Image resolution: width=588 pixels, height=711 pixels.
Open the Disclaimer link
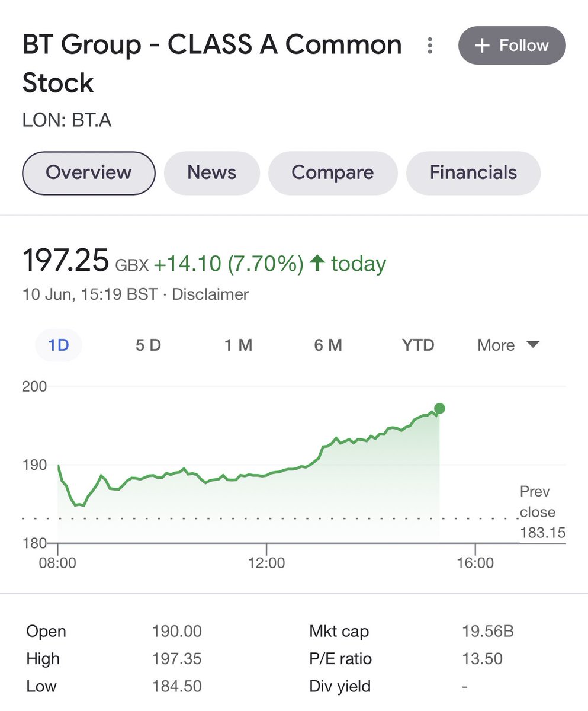(x=210, y=294)
